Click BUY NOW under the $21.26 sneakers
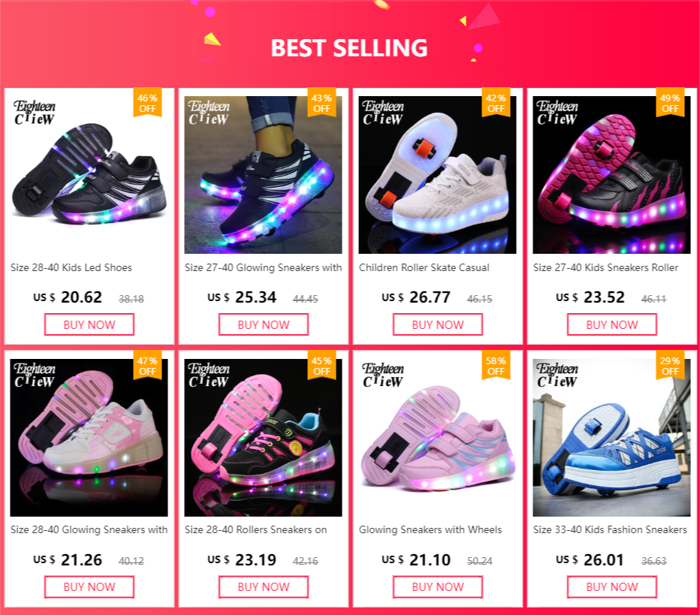The width and height of the screenshot is (700, 615). coord(89,586)
